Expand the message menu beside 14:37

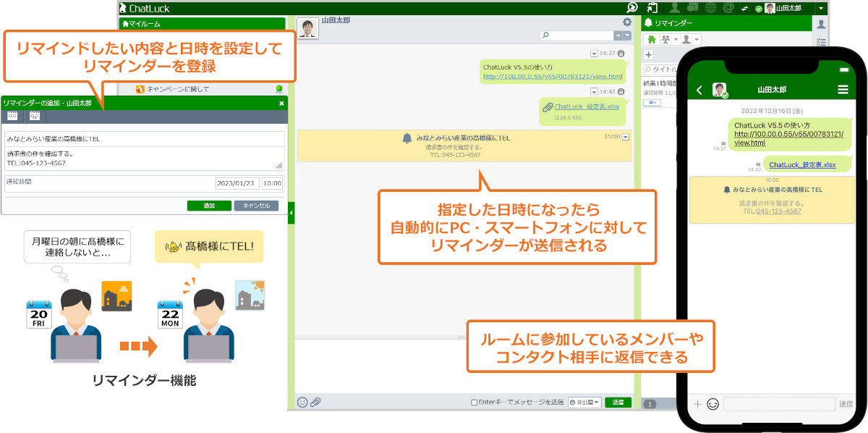pyautogui.click(x=594, y=54)
